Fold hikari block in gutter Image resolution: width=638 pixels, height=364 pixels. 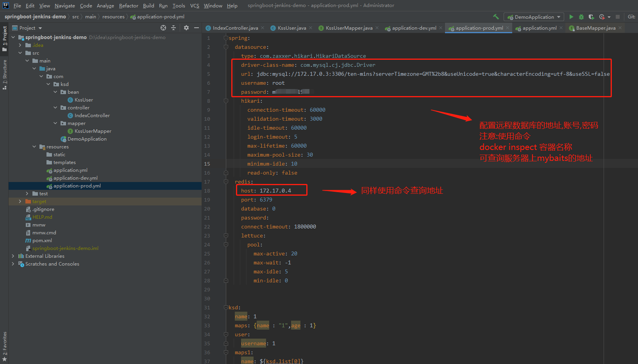[x=226, y=101]
